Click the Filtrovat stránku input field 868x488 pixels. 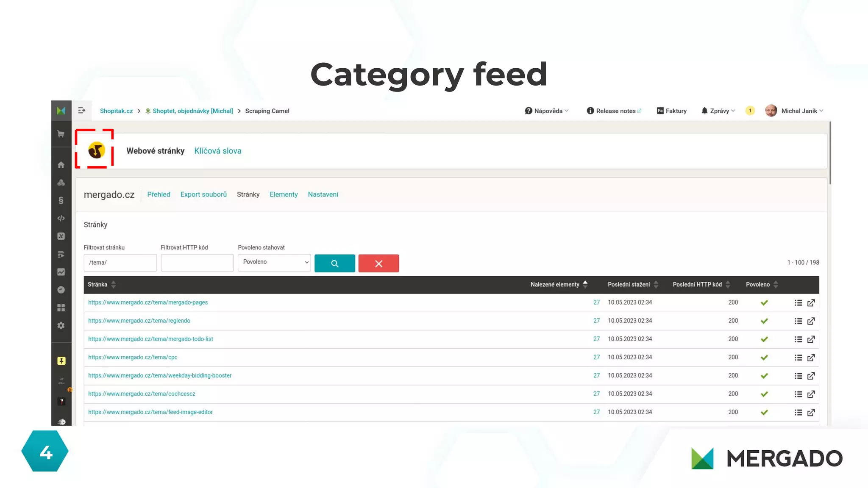pyautogui.click(x=120, y=263)
